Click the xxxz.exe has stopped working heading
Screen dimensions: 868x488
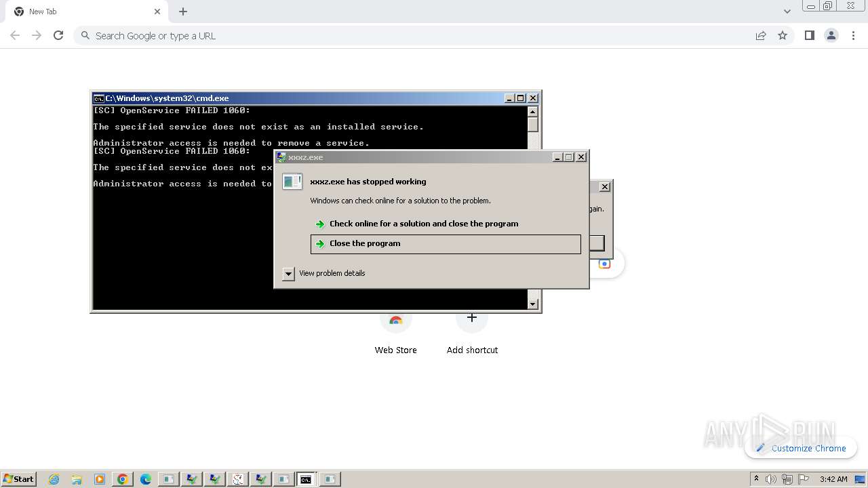point(368,182)
